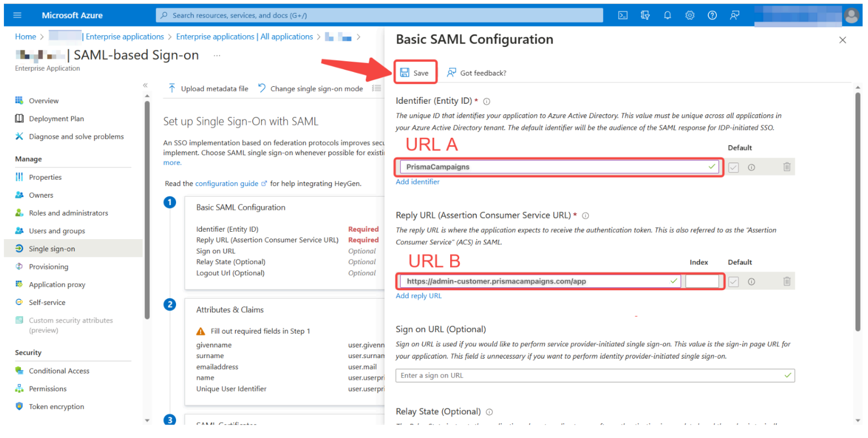Screen dimensions: 868x438
Task: Open Owners in the Manage section
Action: (41, 195)
